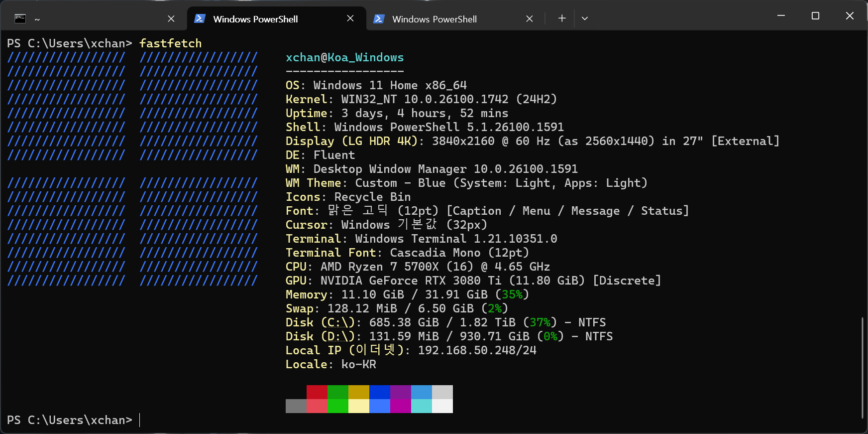Click the 'Locale: ko-KR' line
The width and height of the screenshot is (868, 434).
[331, 364]
